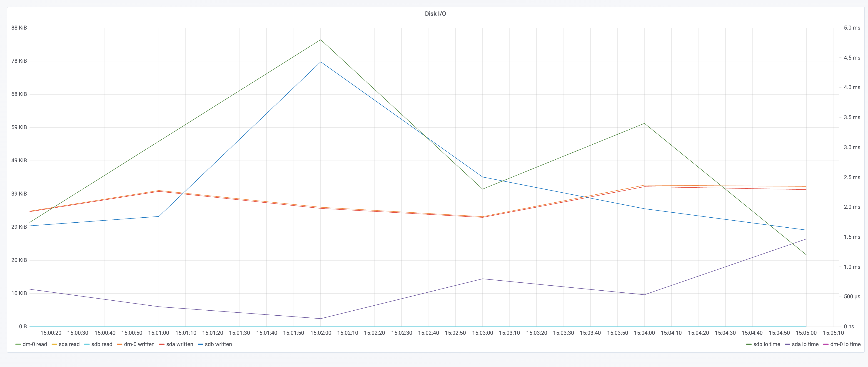This screenshot has height=367, width=868.
Task: Open the Disk I/O panel title menu
Action: point(435,13)
